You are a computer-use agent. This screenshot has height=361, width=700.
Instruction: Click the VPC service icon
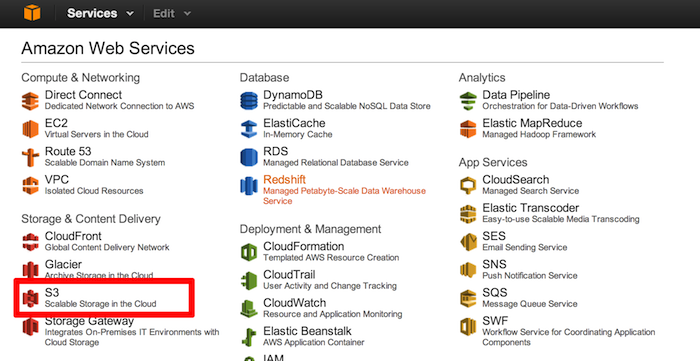[x=30, y=185]
